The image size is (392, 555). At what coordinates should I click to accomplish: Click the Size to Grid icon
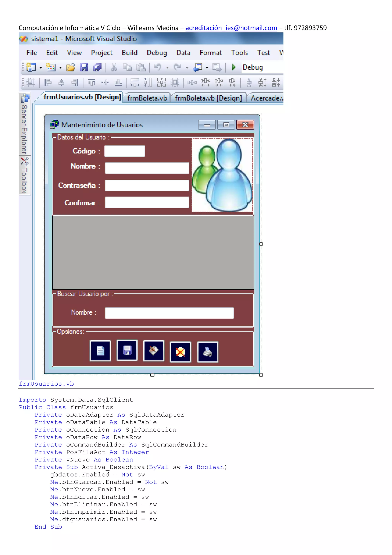(x=175, y=82)
